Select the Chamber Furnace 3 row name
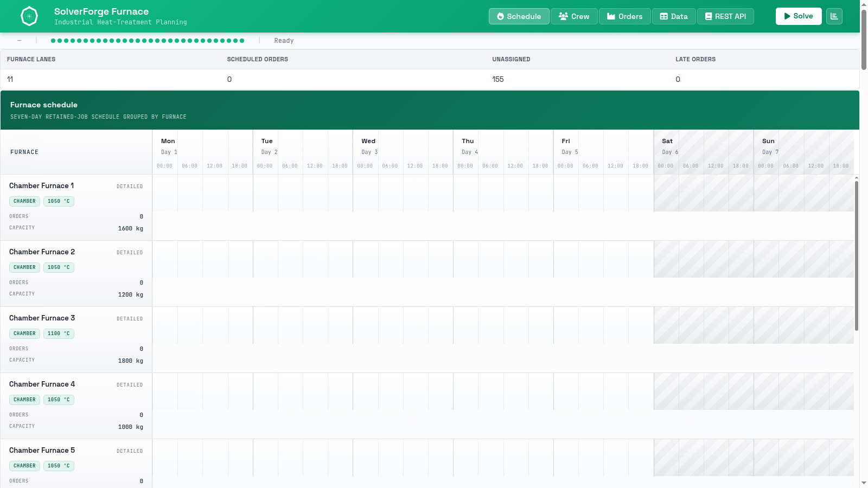The height and width of the screenshot is (488, 868). tap(42, 318)
